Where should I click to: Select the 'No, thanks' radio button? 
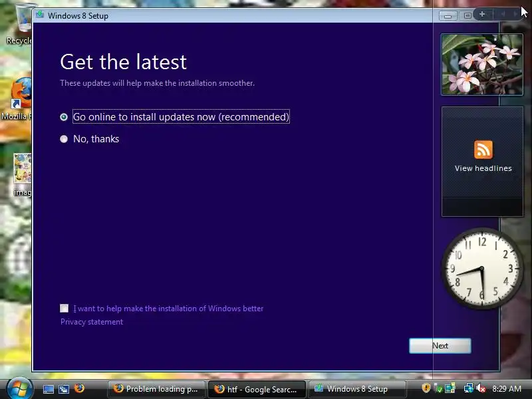(64, 139)
